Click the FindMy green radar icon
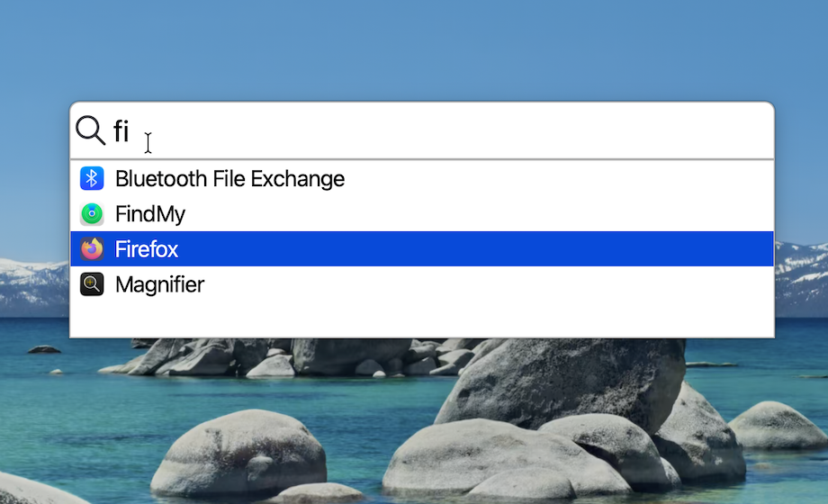828x504 pixels. [x=92, y=214]
